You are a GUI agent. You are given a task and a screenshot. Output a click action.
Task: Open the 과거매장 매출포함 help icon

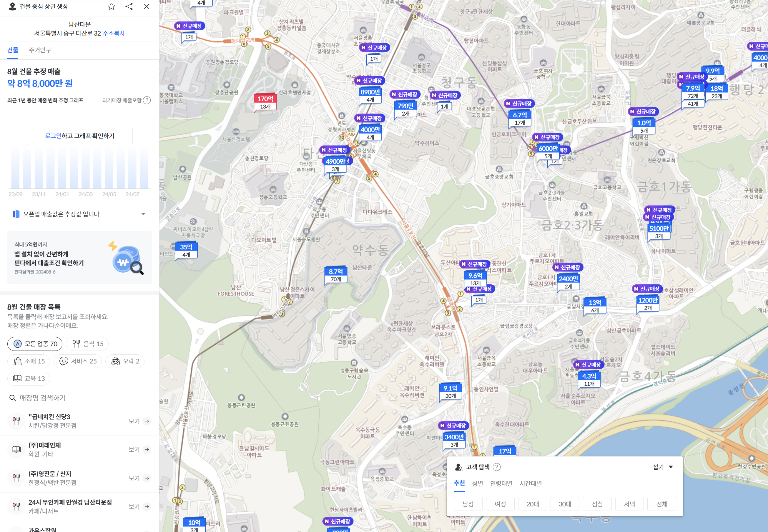pos(147,100)
